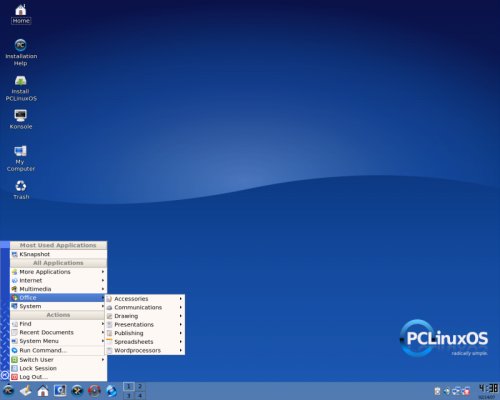Open the Installation Help desktop icon
500x400 pixels.
[21, 52]
